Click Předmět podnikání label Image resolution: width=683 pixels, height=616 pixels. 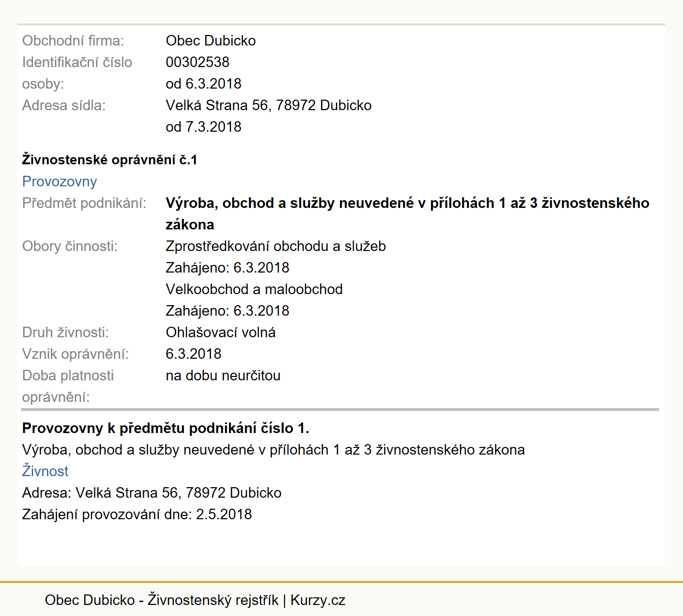pyautogui.click(x=84, y=203)
